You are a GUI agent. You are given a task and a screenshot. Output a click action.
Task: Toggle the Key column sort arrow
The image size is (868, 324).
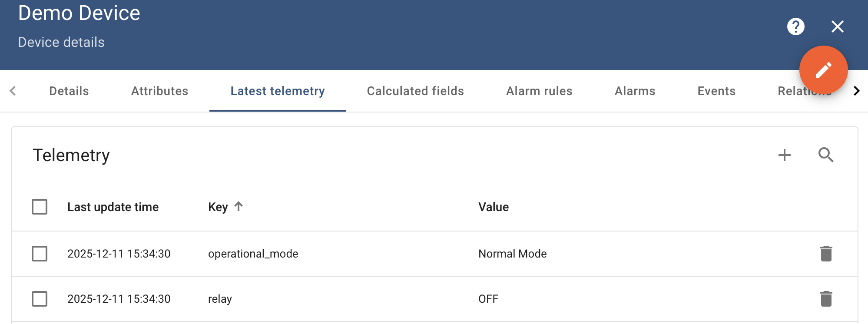click(239, 206)
